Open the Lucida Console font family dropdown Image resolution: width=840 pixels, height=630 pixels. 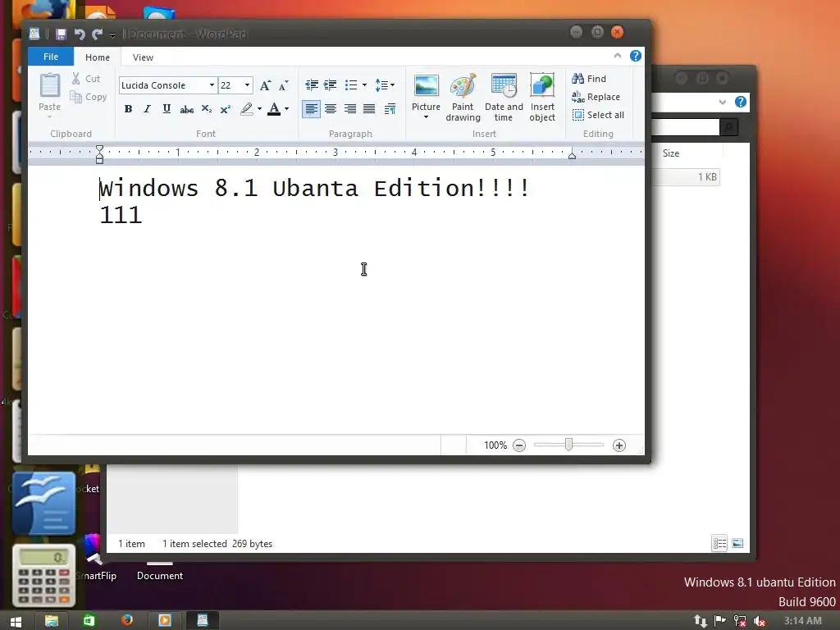point(212,85)
